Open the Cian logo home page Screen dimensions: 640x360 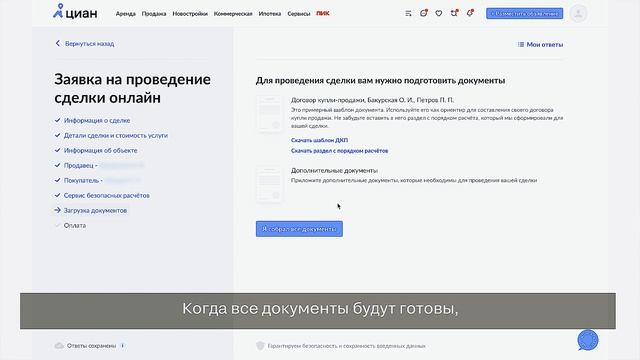(75, 12)
